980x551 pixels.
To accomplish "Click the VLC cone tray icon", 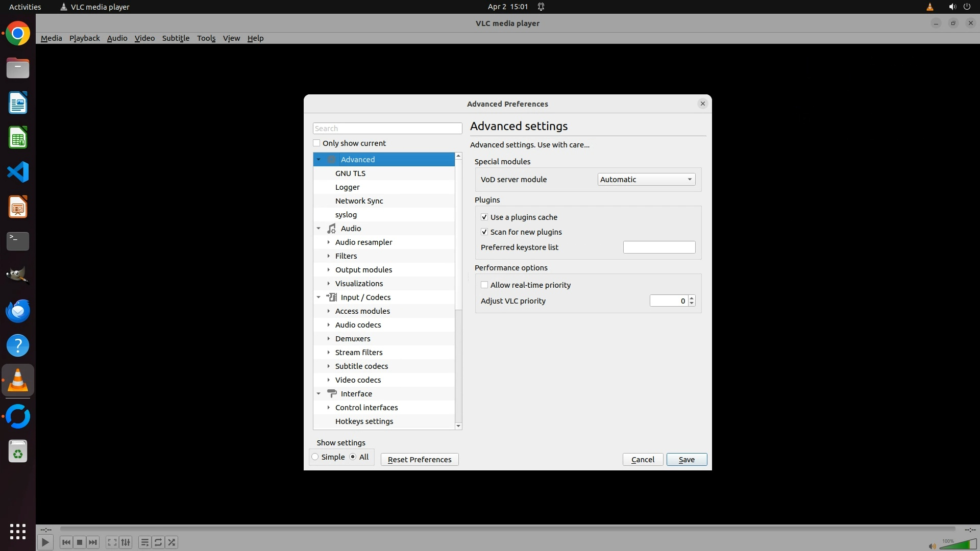I will [929, 7].
